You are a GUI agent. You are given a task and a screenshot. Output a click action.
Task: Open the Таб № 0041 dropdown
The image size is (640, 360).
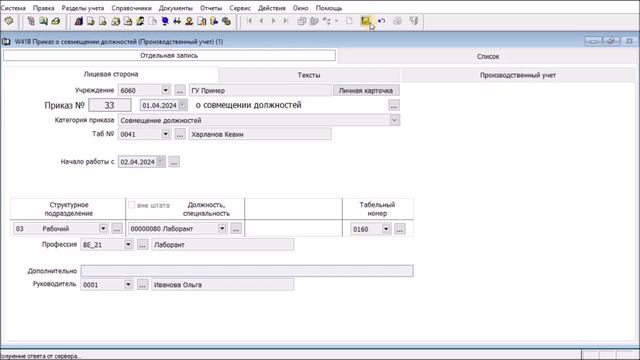pyautogui.click(x=165, y=134)
